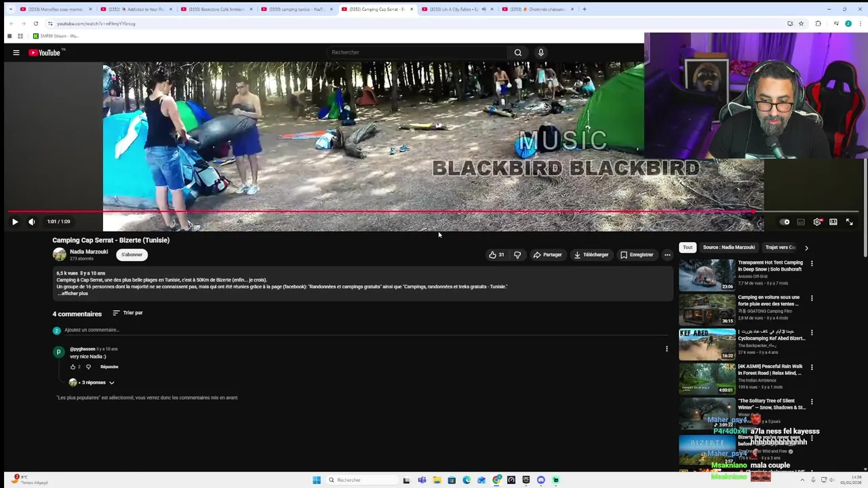Open options for Peaceful Rain Walk video

pyautogui.click(x=812, y=367)
